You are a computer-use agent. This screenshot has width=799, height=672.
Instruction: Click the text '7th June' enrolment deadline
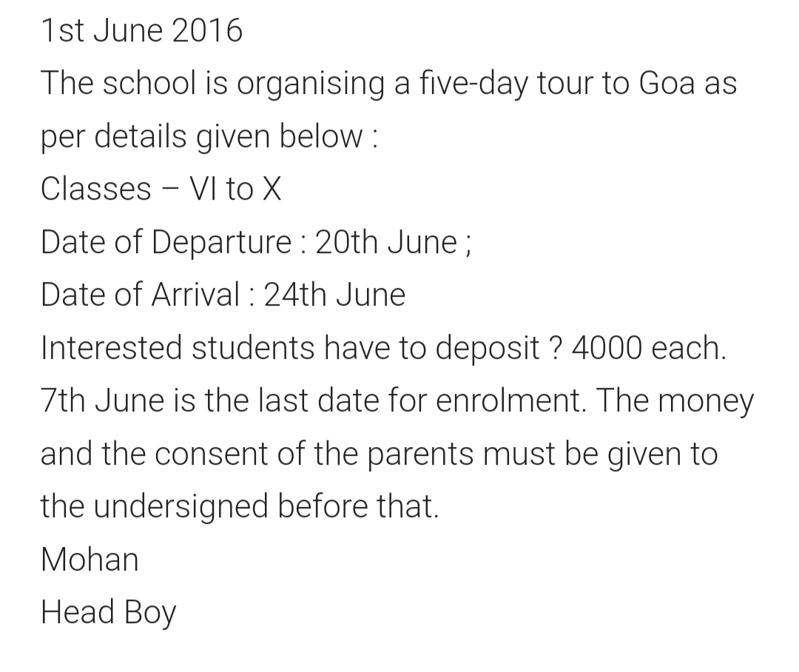pos(102,400)
